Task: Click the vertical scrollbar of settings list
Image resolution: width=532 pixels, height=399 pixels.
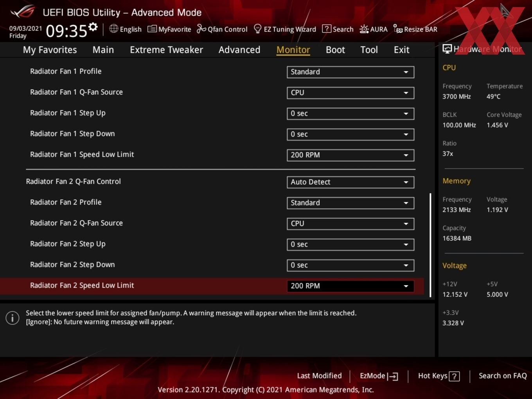Action: pyautogui.click(x=430, y=245)
